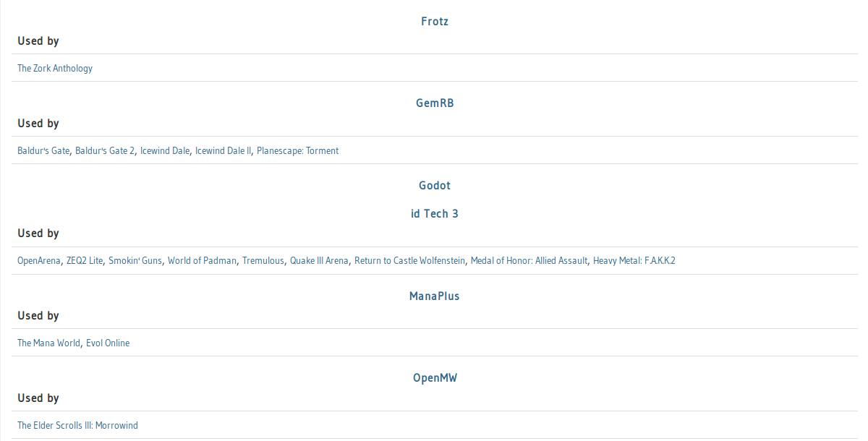Visit the Godot engine heading link
This screenshot has width=868, height=441.
(x=434, y=186)
